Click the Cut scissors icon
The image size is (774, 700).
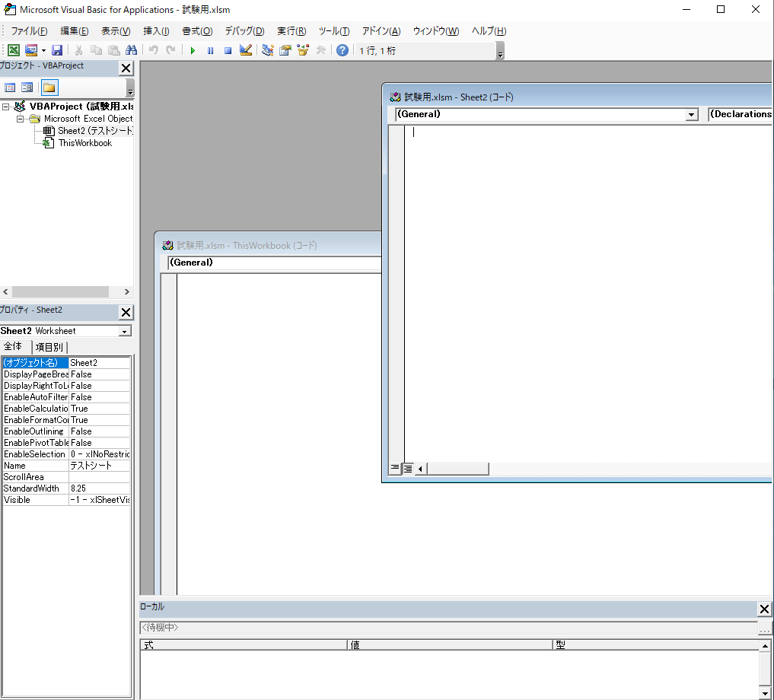coord(78,50)
